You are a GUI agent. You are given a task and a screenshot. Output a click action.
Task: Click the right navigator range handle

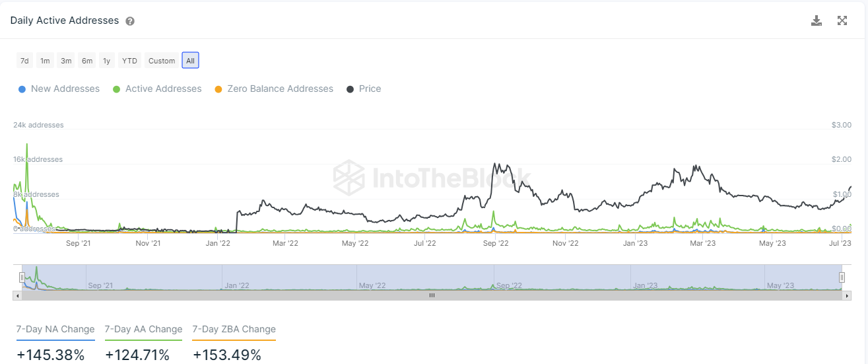pos(842,277)
